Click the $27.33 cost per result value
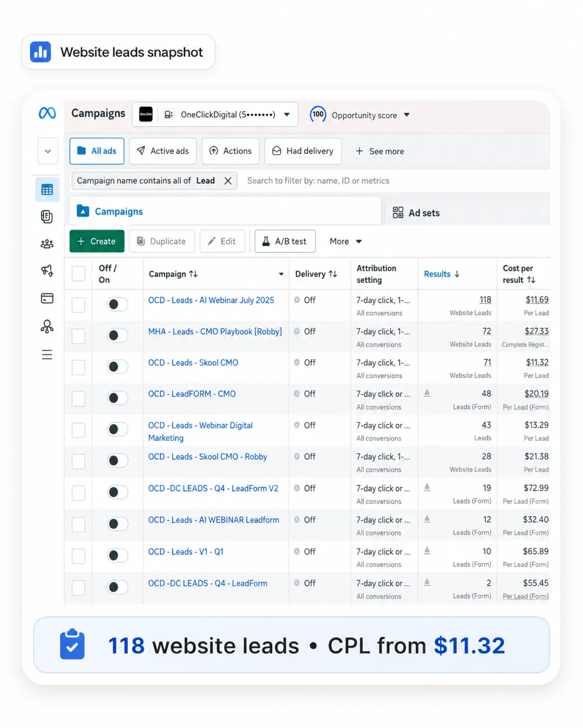This screenshot has height=728, width=583. 537,331
